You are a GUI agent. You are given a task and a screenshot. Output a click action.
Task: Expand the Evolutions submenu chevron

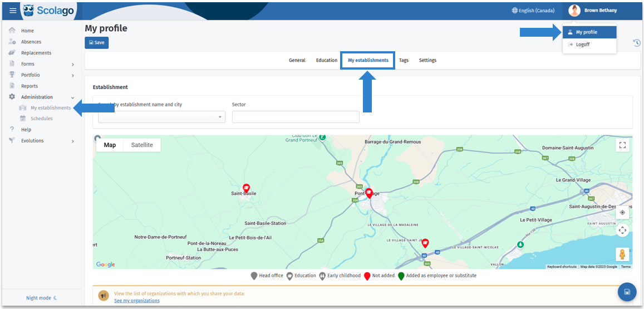(x=73, y=141)
